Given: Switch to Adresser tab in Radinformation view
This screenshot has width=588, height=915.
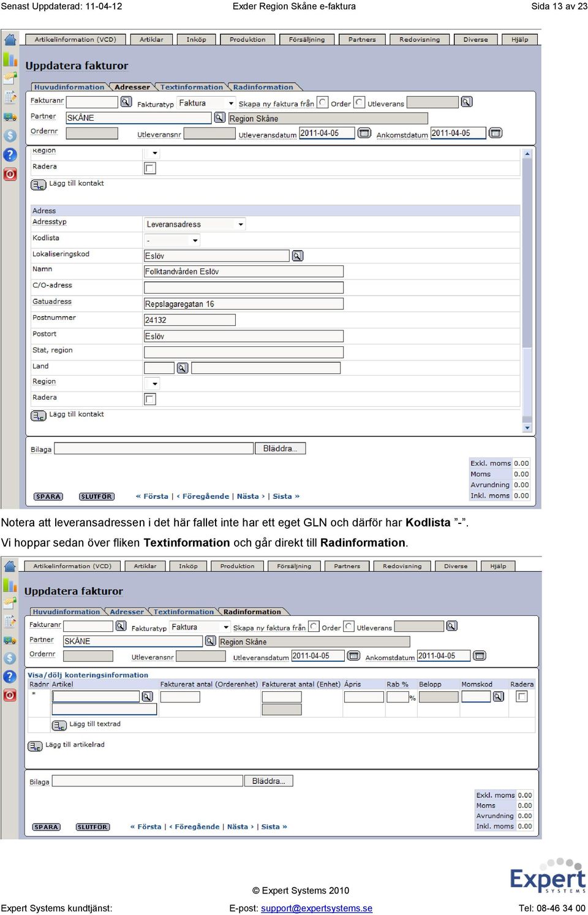Looking at the screenshot, I should [x=127, y=612].
